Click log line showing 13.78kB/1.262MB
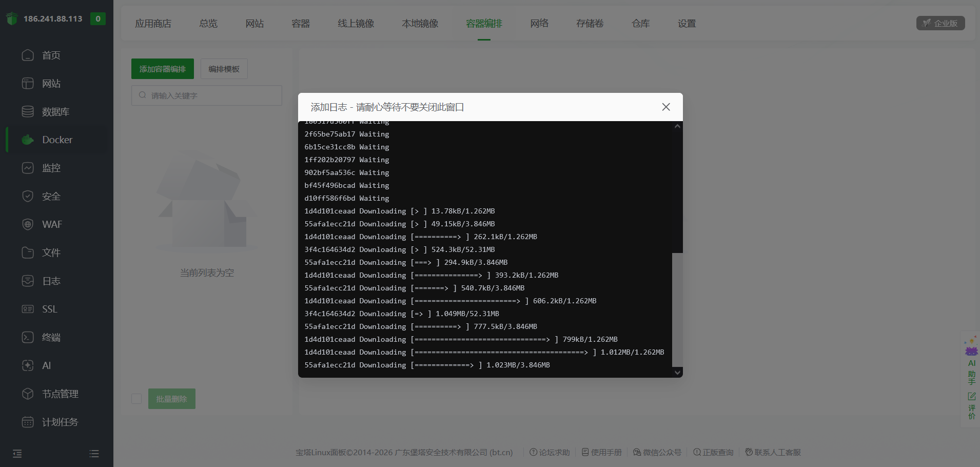This screenshot has width=980, height=467. (x=400, y=211)
